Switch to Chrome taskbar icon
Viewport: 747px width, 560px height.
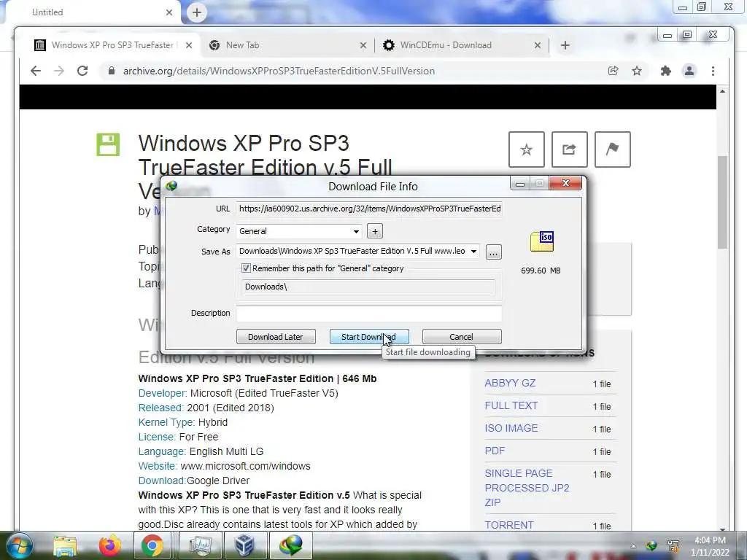[x=152, y=545]
